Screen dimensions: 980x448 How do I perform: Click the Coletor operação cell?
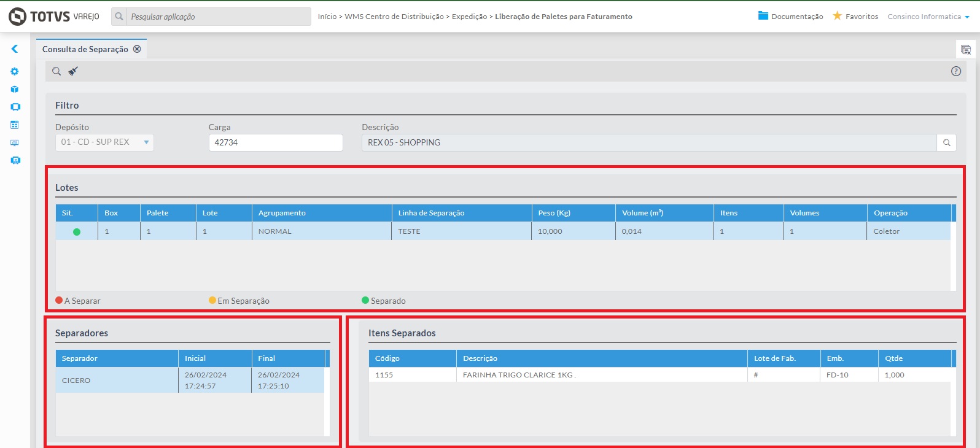coord(909,231)
